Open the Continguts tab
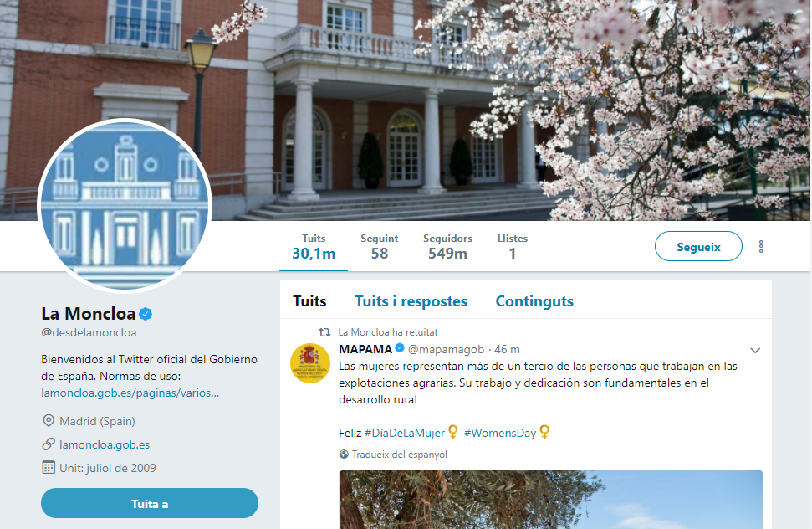812x529 pixels. click(534, 301)
